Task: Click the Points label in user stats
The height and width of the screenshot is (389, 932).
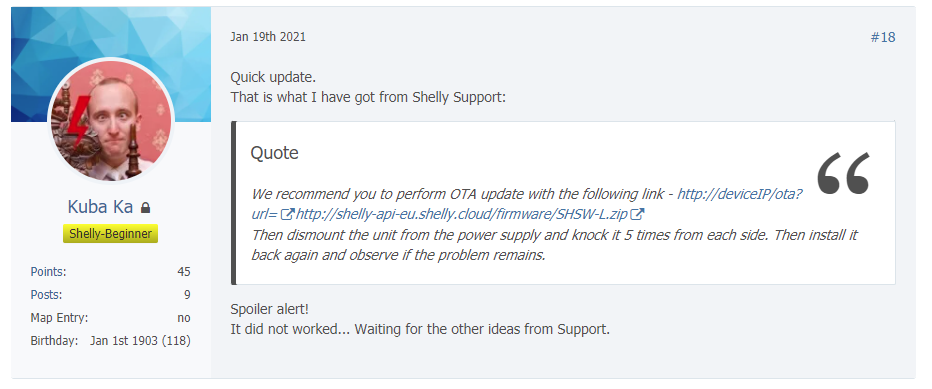Action: 48,272
